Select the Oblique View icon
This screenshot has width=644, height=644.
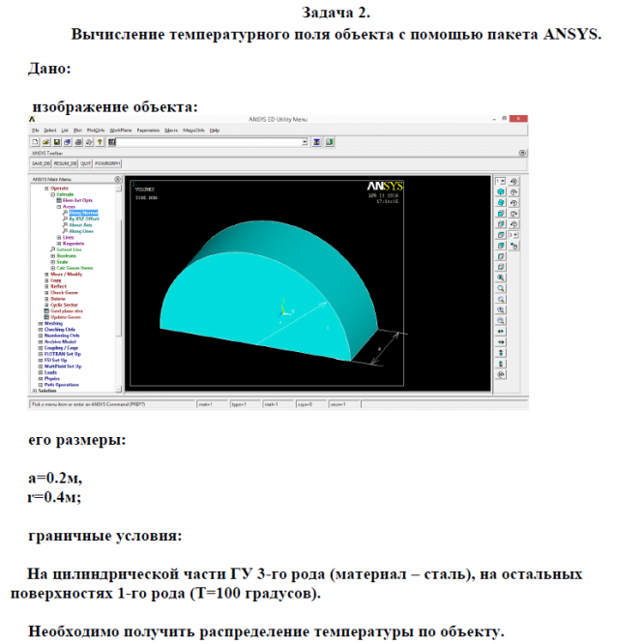(x=500, y=202)
